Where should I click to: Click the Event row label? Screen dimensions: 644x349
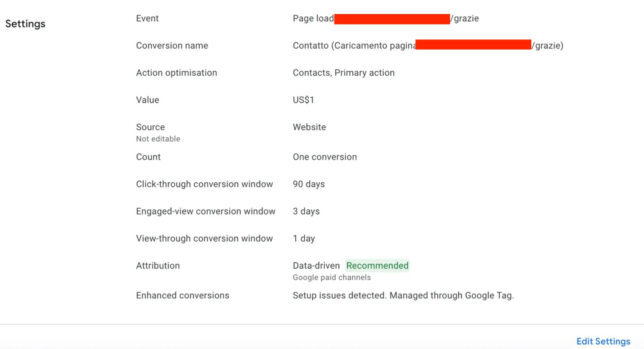[147, 19]
